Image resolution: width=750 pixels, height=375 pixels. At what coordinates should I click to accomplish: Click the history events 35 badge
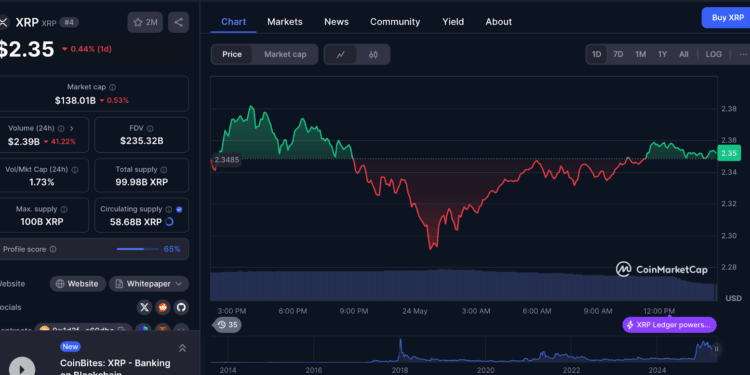(227, 325)
